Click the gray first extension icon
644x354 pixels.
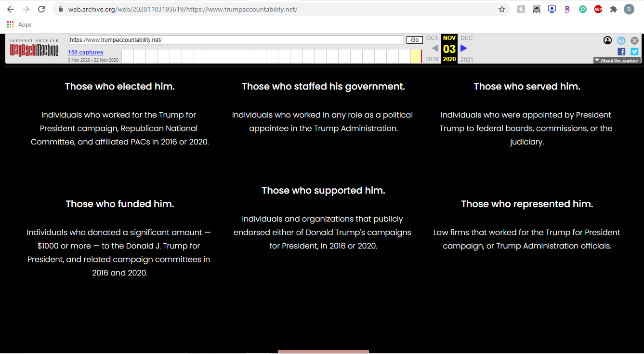521,9
